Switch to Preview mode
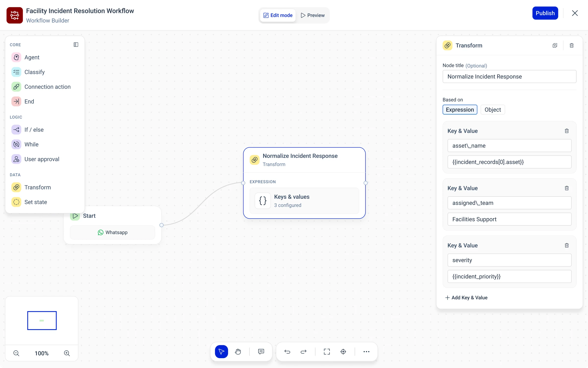 click(313, 15)
